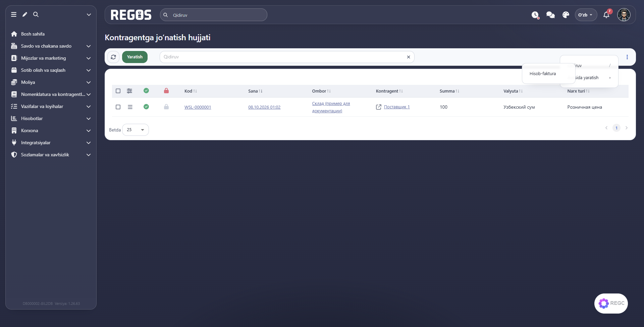Click the green Yaratish button

[135, 57]
